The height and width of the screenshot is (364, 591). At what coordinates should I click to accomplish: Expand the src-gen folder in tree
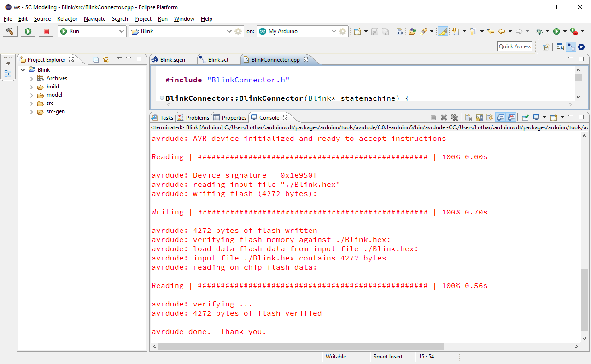tap(32, 112)
